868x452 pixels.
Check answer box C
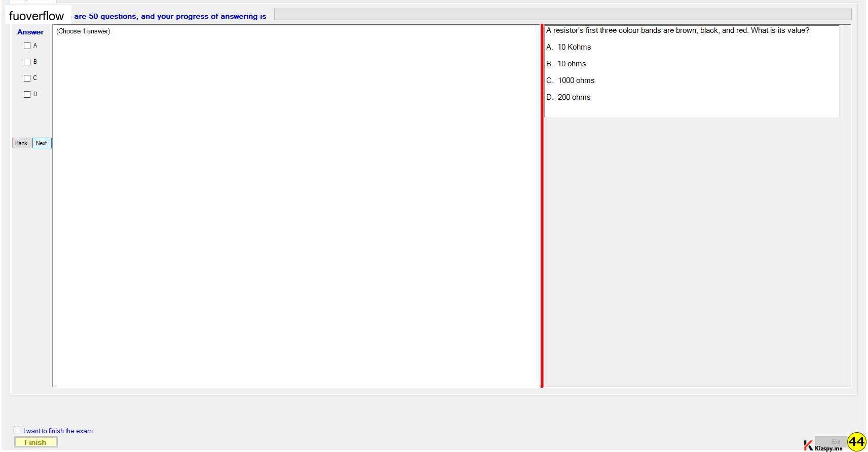(27, 78)
